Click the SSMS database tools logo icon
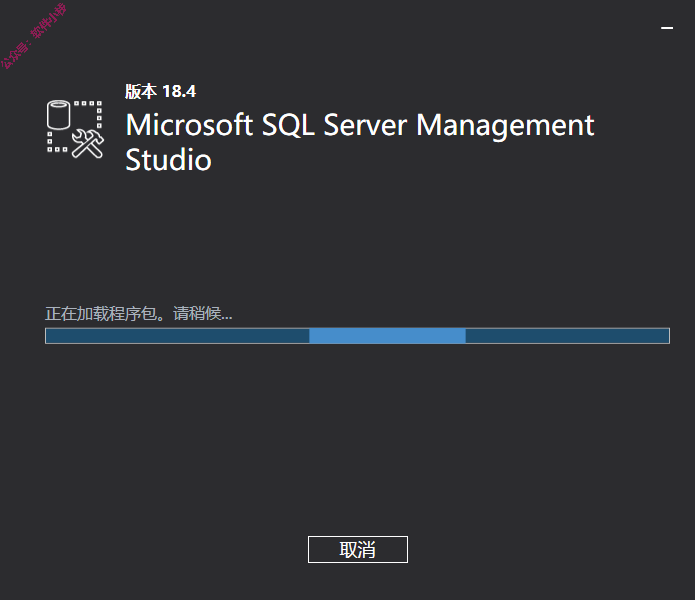 pos(75,129)
